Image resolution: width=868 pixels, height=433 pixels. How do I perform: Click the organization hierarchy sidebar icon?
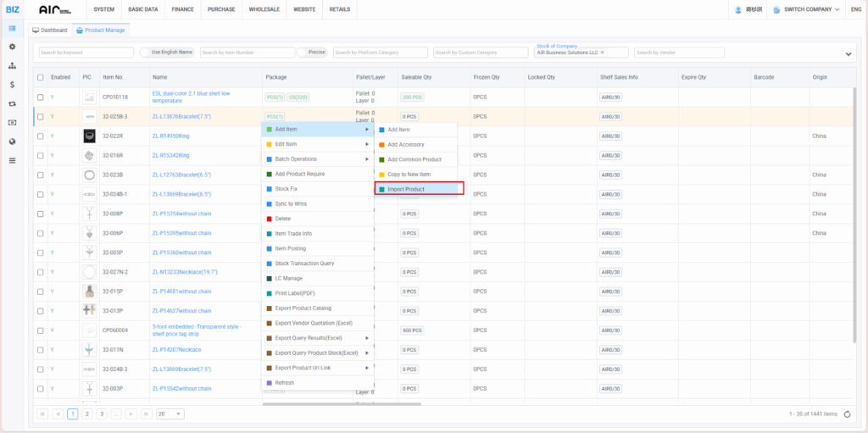[x=12, y=65]
